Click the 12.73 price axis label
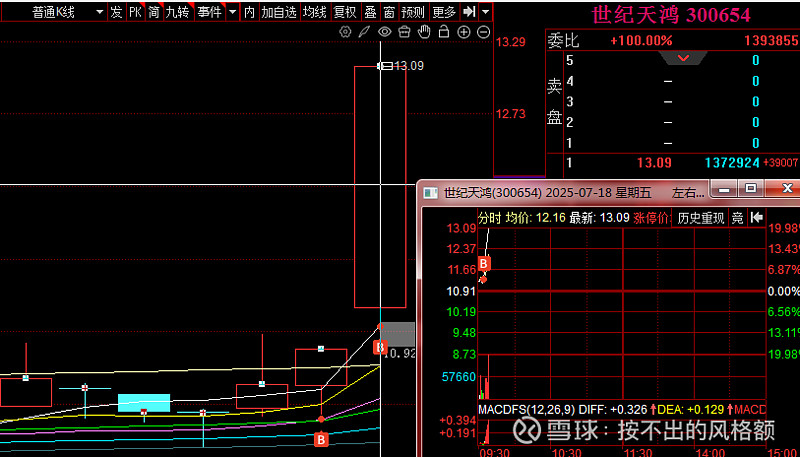800x457 pixels. [511, 114]
